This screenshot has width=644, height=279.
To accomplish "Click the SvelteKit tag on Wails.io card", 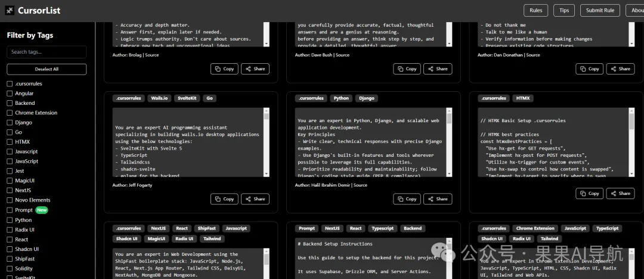I will [187, 98].
